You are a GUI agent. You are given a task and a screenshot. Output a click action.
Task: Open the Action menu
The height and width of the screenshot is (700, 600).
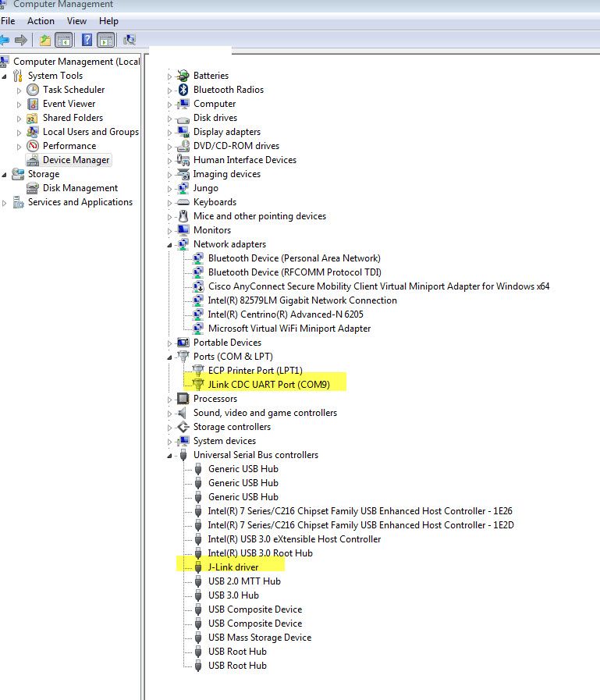pyautogui.click(x=41, y=21)
